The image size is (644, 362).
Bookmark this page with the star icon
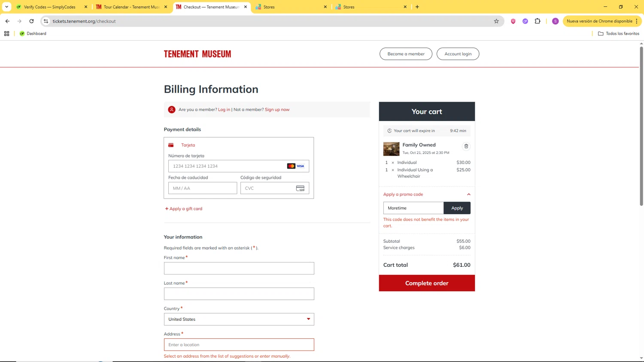(x=496, y=21)
